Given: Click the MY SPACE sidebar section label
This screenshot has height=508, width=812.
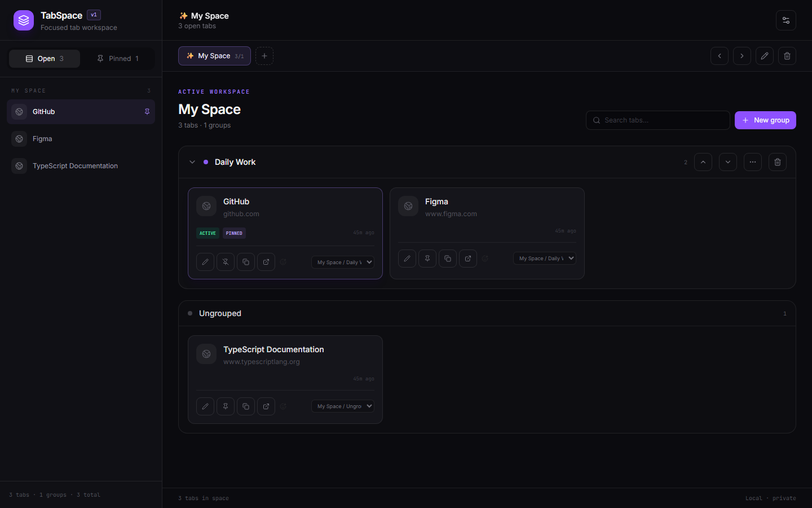Looking at the screenshot, I should pos(29,91).
